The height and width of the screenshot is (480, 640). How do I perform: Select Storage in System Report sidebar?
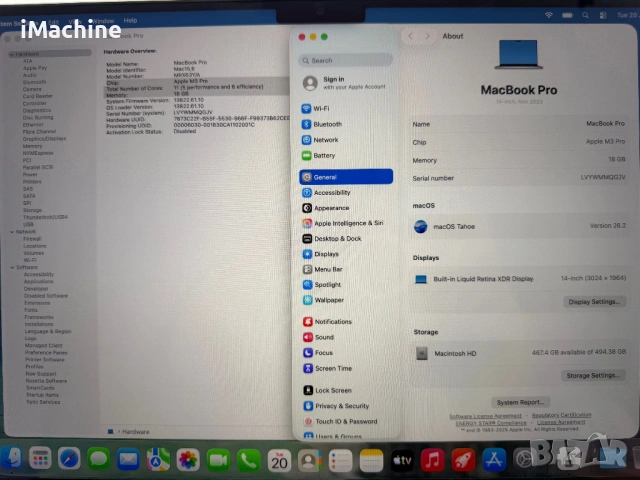click(32, 210)
